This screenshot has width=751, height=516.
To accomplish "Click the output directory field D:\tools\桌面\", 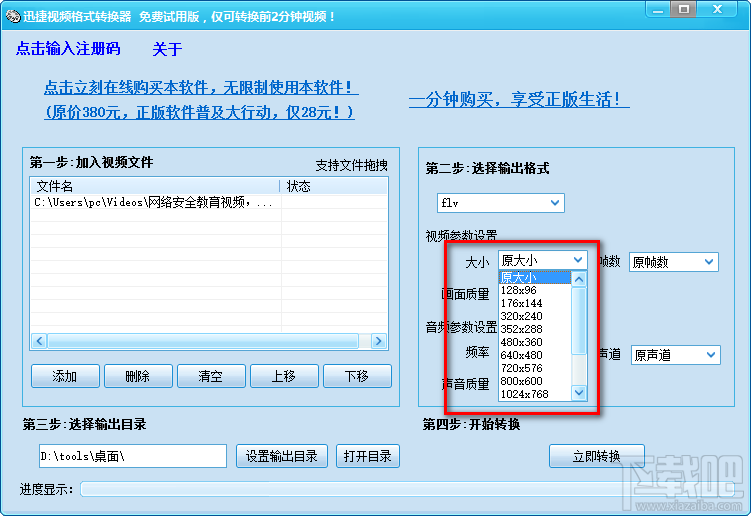I will (133, 456).
